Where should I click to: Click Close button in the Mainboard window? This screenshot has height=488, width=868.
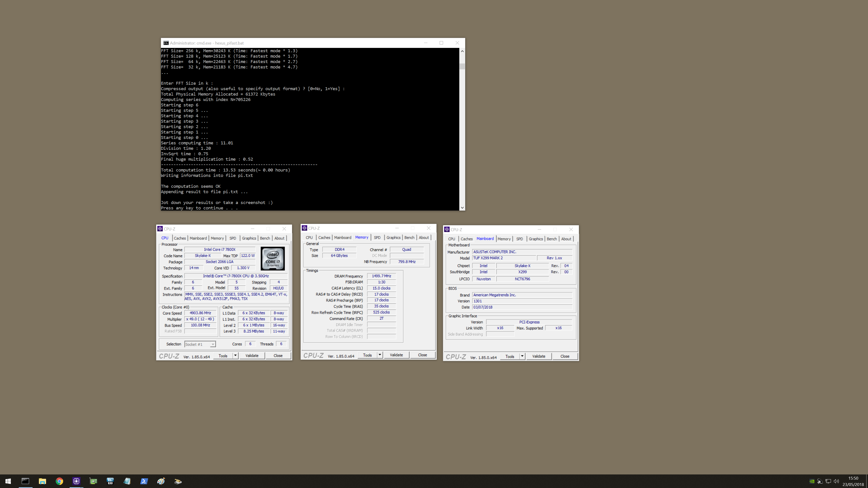565,356
